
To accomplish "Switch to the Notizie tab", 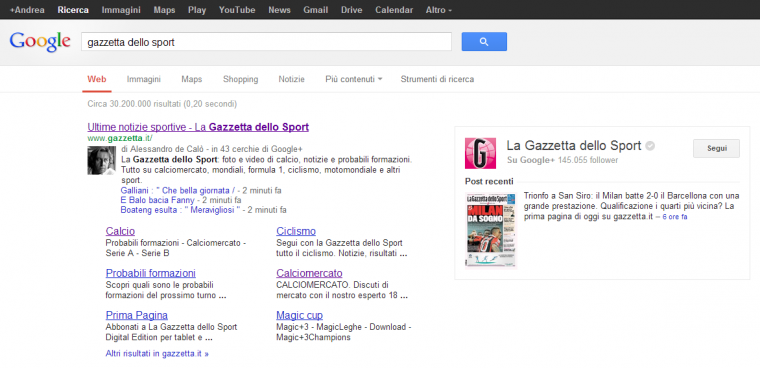I will click(x=291, y=79).
